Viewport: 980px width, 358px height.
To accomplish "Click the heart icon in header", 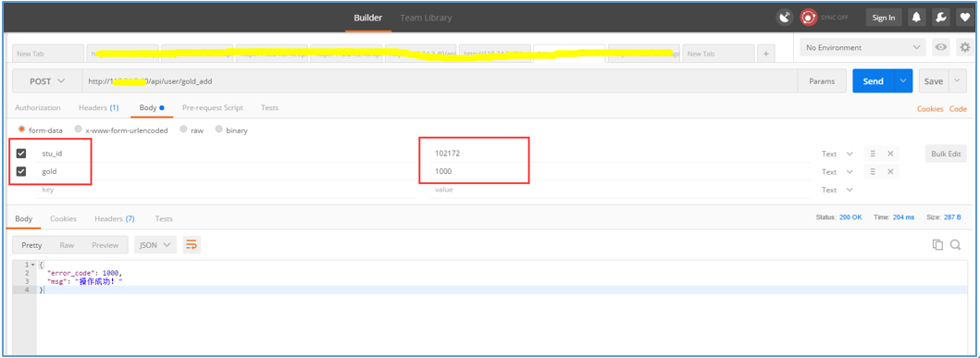I will coord(965,18).
